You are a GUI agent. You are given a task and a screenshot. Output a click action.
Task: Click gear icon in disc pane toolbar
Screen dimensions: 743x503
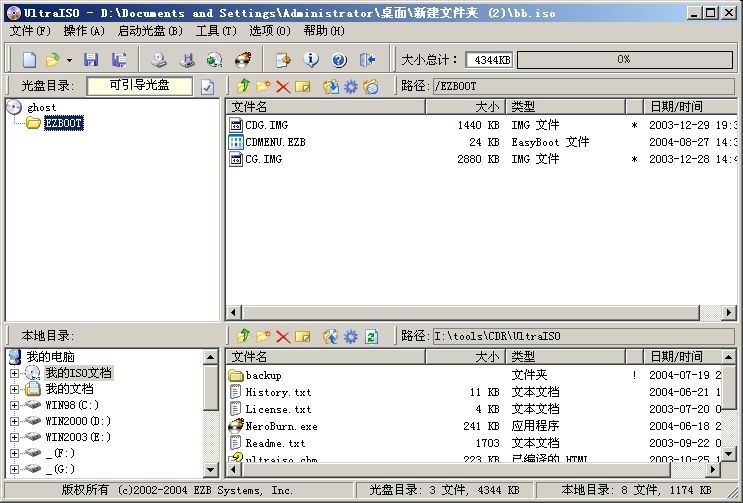coord(351,86)
